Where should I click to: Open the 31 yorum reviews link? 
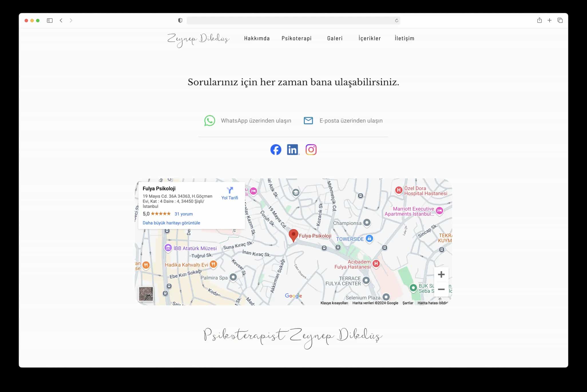pos(184,214)
